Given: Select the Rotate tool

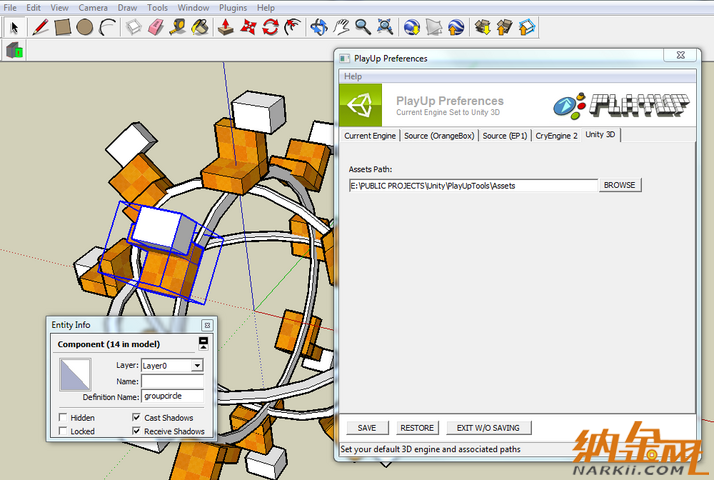Looking at the screenshot, I should click(x=270, y=27).
